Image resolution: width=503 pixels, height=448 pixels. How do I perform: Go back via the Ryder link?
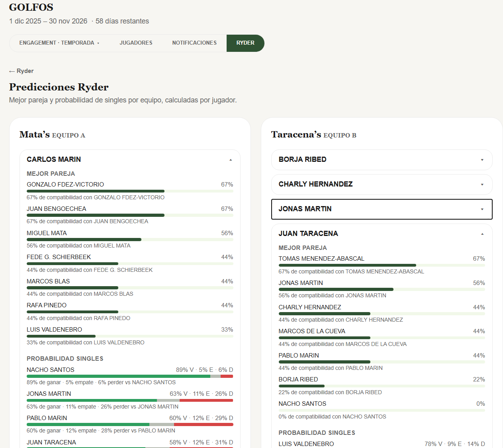(22, 71)
